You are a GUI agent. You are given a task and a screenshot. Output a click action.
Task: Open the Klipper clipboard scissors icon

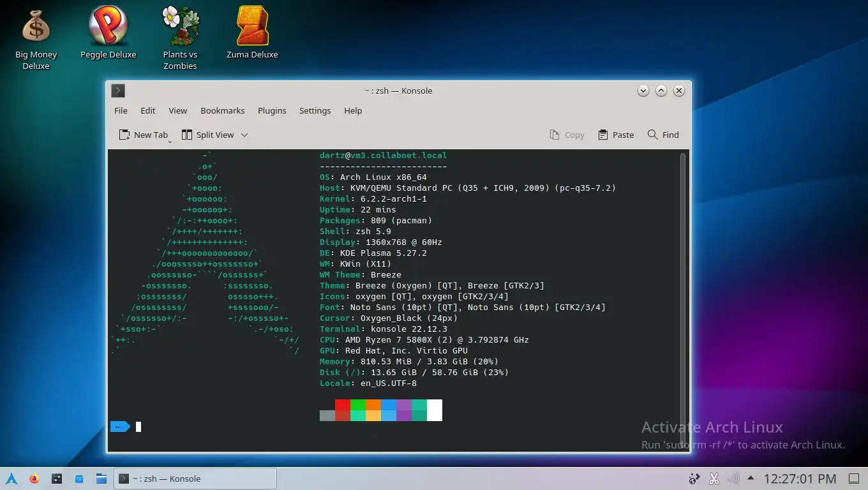(714, 479)
